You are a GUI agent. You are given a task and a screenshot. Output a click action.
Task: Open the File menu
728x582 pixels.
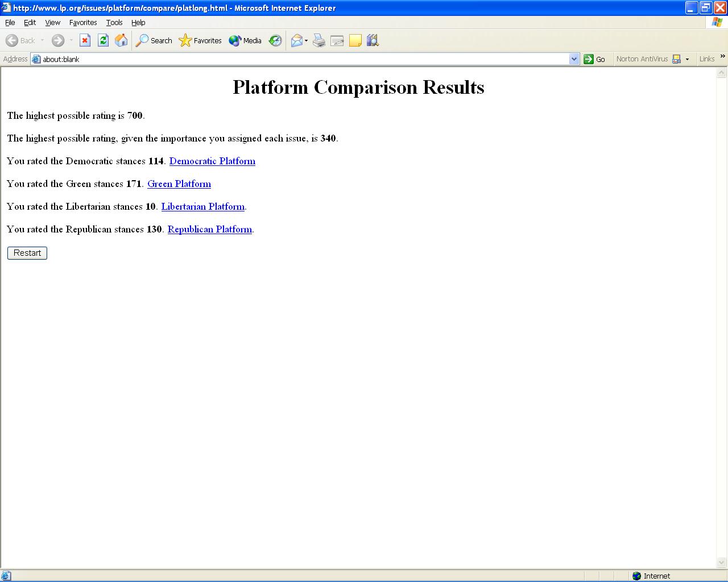[10, 22]
